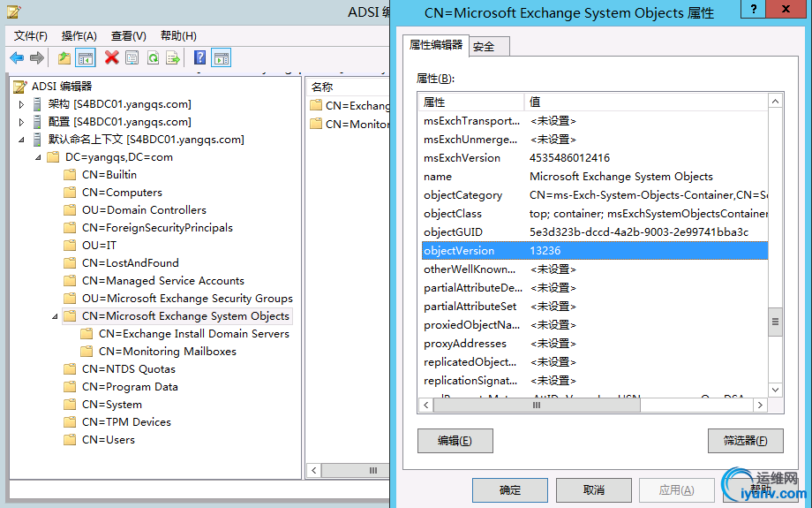Click the 架构 server icon in tree
The width and height of the screenshot is (812, 508).
(x=37, y=104)
